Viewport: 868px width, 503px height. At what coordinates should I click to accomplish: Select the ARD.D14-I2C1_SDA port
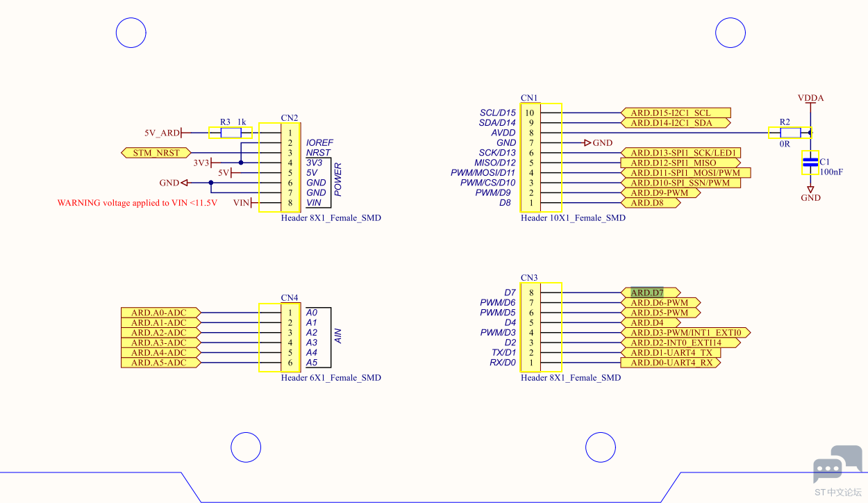677,123
